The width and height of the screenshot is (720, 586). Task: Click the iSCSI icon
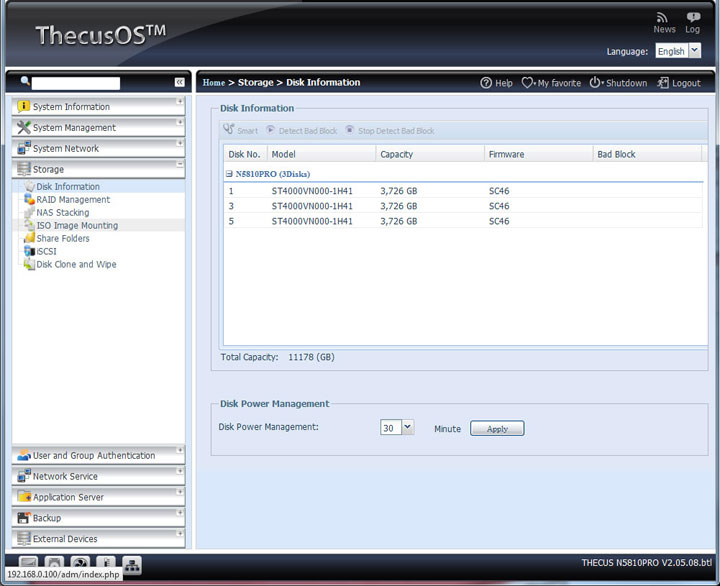point(29,251)
